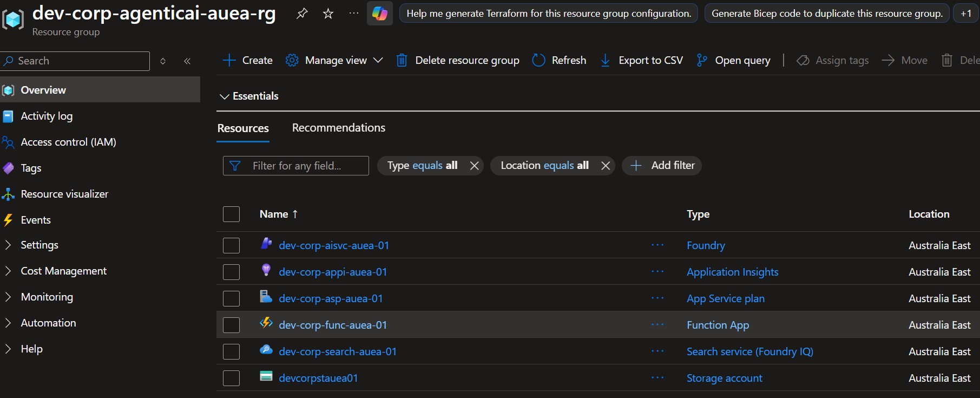Open the dev-corp-search-auea-01 resource link
The height and width of the screenshot is (398, 980).
[338, 351]
